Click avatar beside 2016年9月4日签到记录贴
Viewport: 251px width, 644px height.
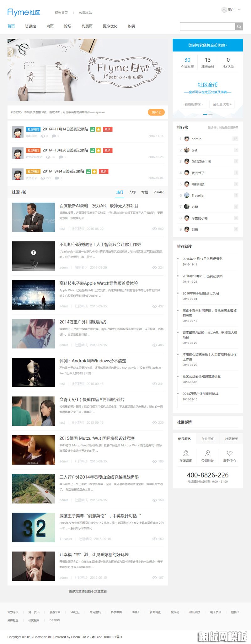[18, 174]
